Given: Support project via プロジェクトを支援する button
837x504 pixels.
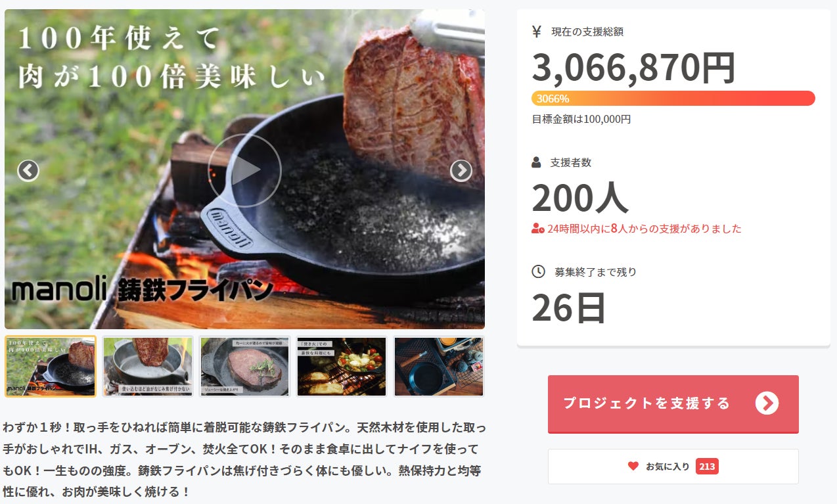Looking at the screenshot, I should [673, 404].
